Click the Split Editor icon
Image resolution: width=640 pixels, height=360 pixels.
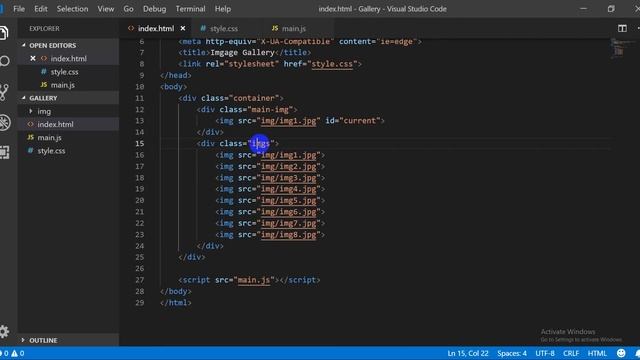coord(622,28)
